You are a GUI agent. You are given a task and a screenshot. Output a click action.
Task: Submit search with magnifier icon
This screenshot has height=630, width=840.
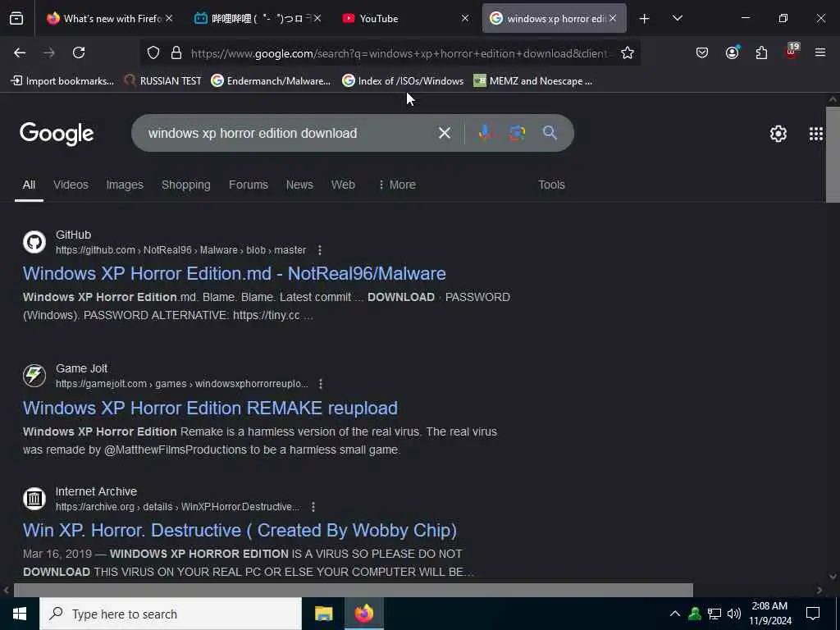(x=550, y=133)
